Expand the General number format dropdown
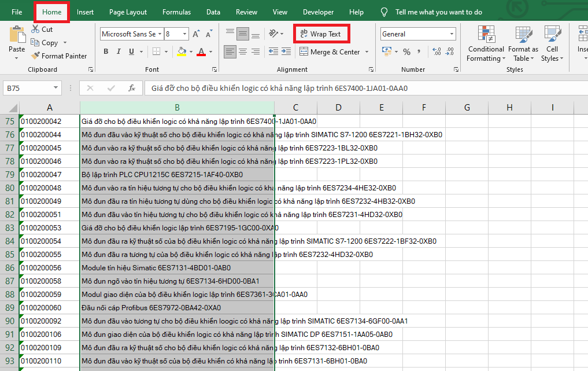 [452, 34]
